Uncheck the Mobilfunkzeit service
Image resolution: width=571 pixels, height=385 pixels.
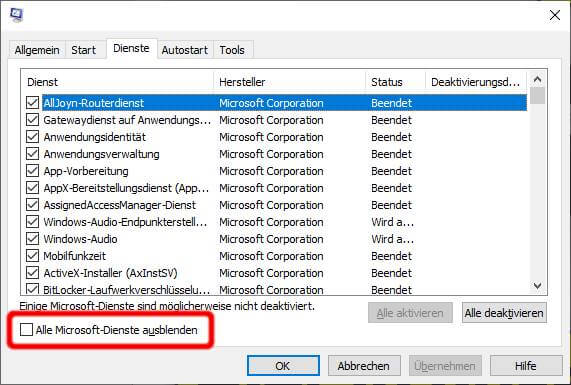32,256
